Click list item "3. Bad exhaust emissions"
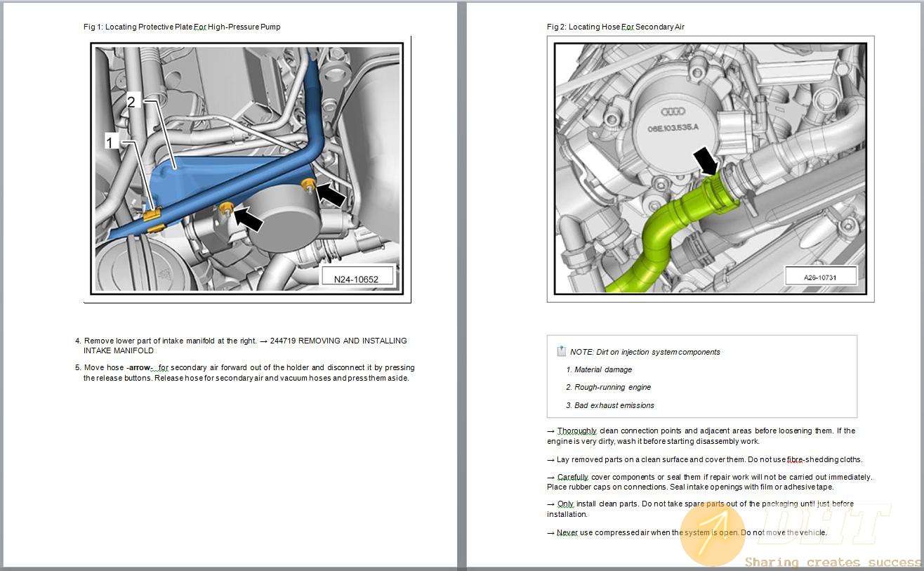 click(609, 405)
